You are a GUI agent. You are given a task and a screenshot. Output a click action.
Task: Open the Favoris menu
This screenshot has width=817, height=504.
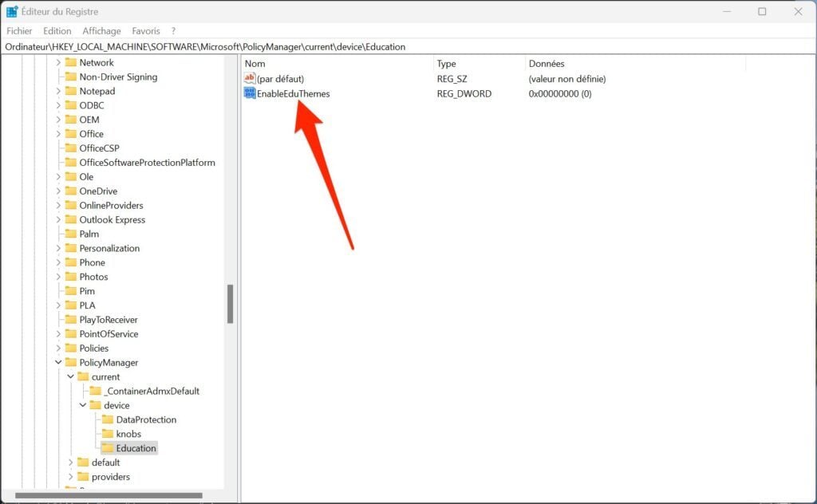pyautogui.click(x=146, y=31)
